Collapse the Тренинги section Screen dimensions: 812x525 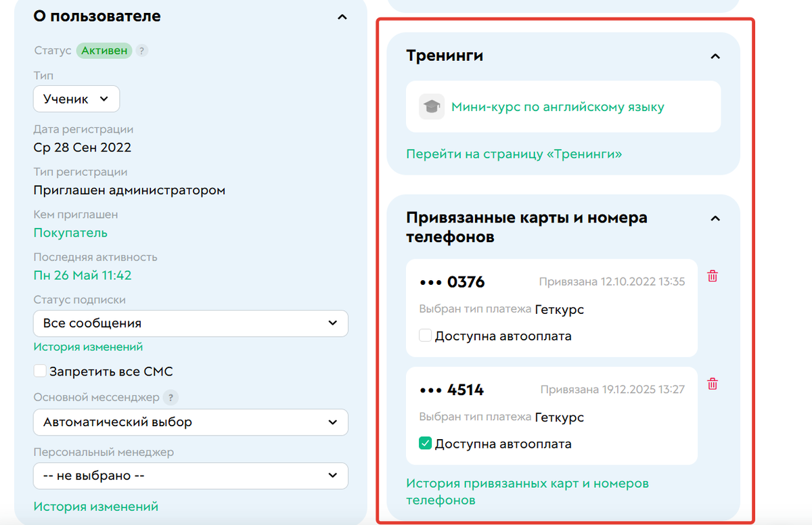[715, 57]
